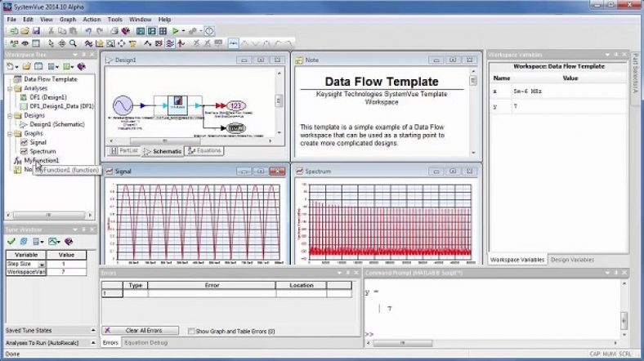Click the Command Prompt horizontal scrollbar thumb
This screenshot has height=361, width=644.
coord(402,343)
